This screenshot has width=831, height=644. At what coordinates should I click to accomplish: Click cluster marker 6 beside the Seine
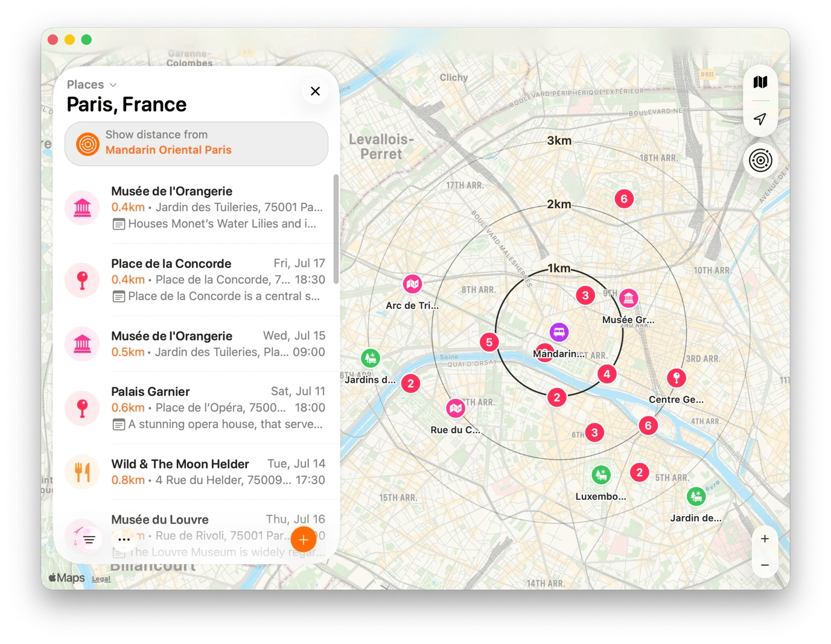click(x=648, y=426)
